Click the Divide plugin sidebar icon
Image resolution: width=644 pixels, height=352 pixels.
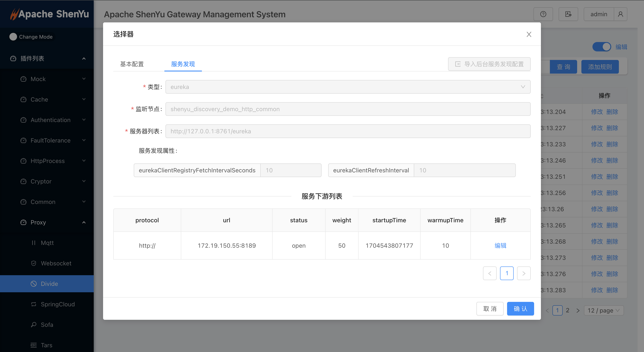click(x=33, y=284)
